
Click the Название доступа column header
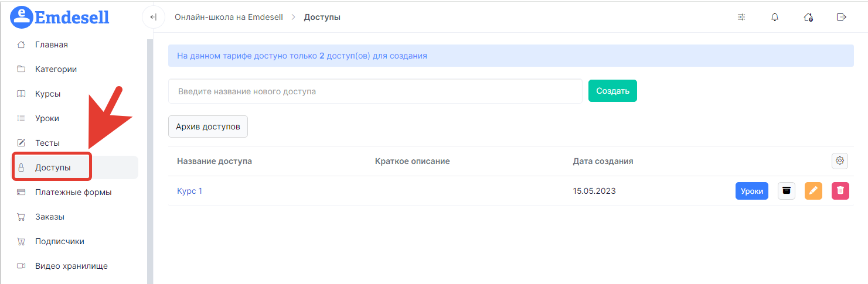[215, 160]
